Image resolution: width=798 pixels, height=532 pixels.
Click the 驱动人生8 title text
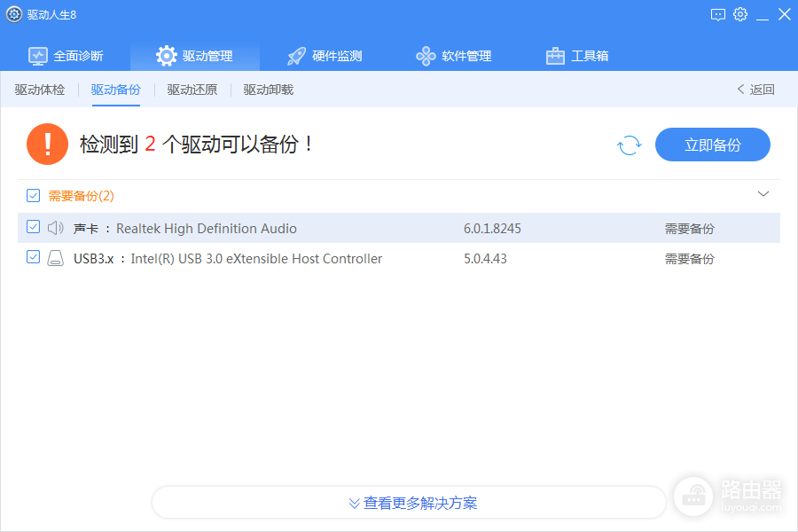click(52, 15)
